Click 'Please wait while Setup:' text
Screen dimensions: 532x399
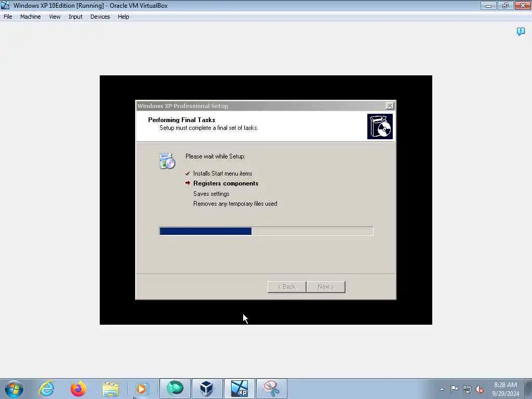[x=215, y=156]
